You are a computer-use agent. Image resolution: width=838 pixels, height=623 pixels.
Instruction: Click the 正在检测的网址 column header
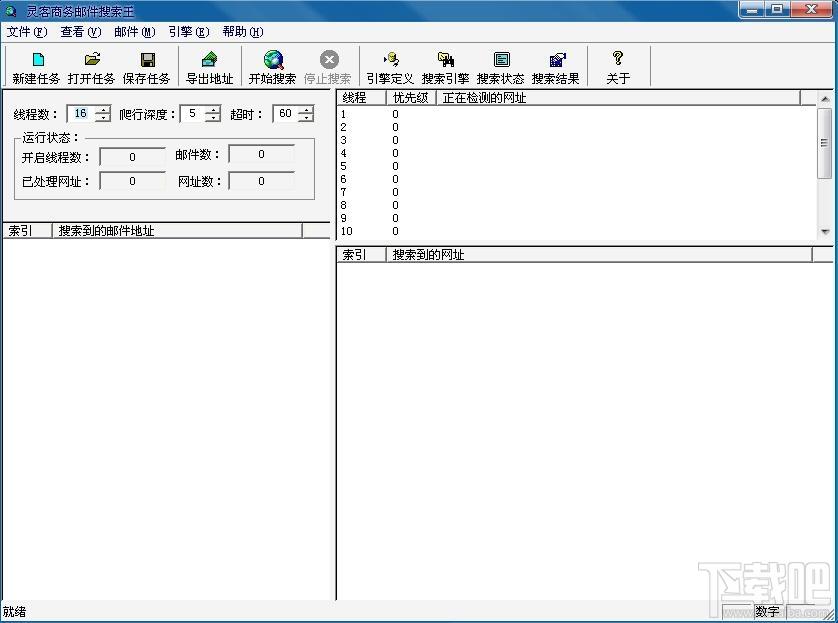618,98
